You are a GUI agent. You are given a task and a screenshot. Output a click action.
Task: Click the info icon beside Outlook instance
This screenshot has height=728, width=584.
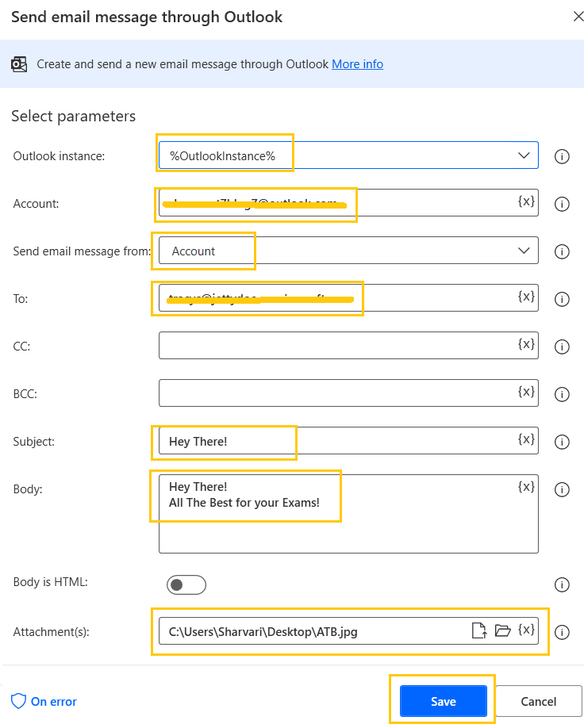click(562, 155)
